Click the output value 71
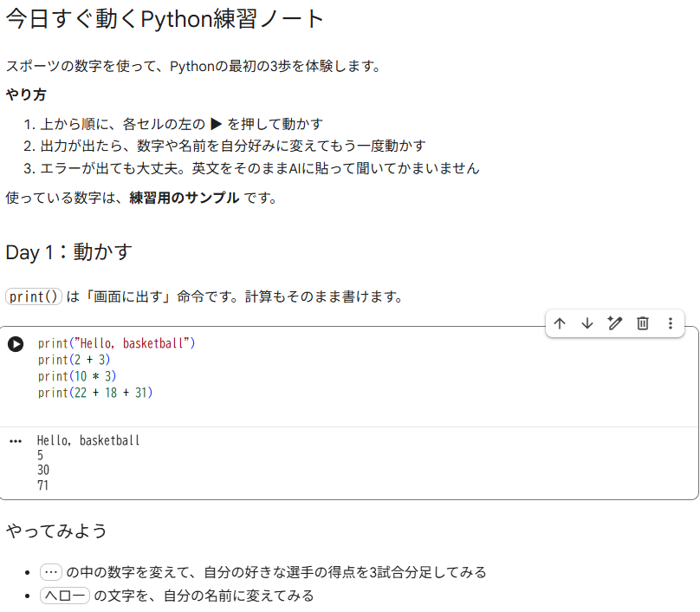700x612 pixels. (x=42, y=485)
